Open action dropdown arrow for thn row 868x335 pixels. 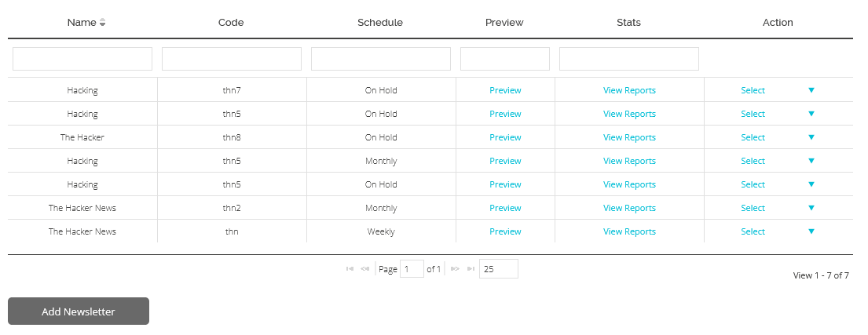pos(811,231)
